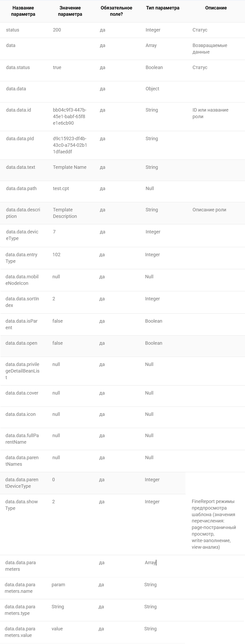This screenshot has height=644, width=245.
Task: Click the data.data.mobileNodeIcon parameter name
Action: point(22,280)
